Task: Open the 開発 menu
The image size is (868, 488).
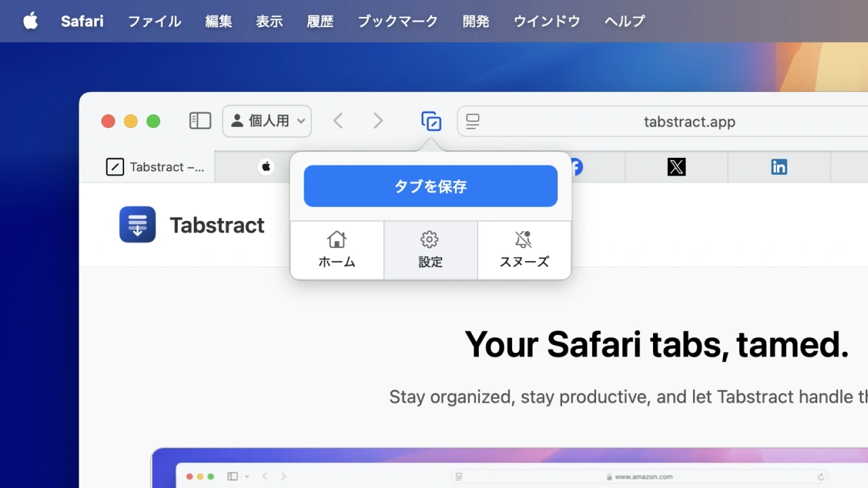Action: pos(476,21)
